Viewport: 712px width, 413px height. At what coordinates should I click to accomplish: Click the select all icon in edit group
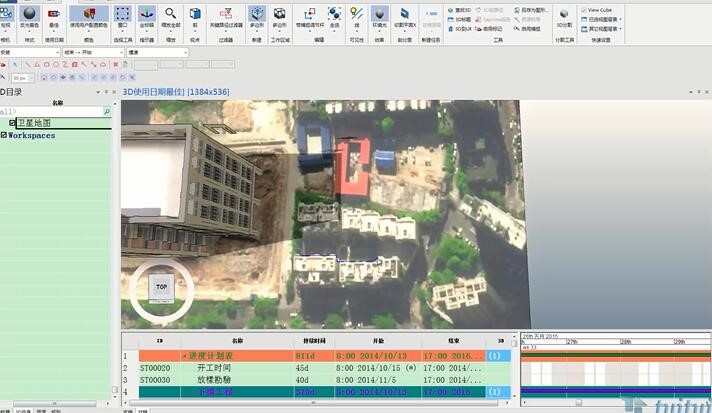click(x=334, y=14)
